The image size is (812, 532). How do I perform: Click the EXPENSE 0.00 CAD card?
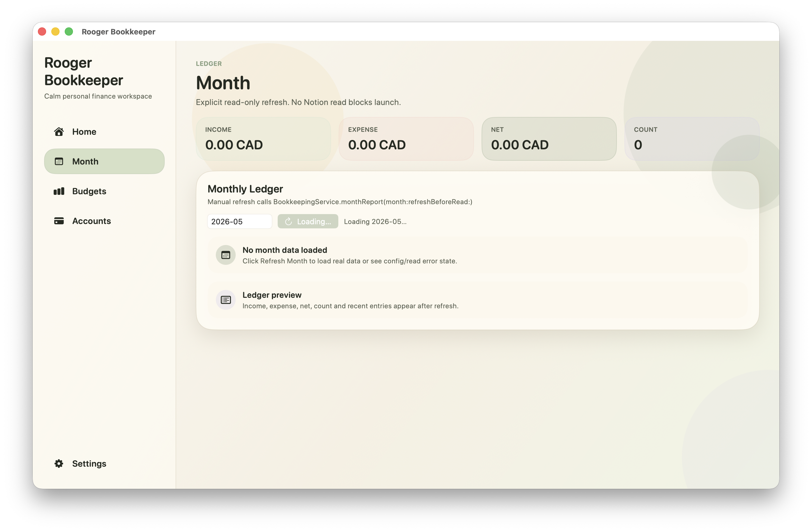(406, 139)
